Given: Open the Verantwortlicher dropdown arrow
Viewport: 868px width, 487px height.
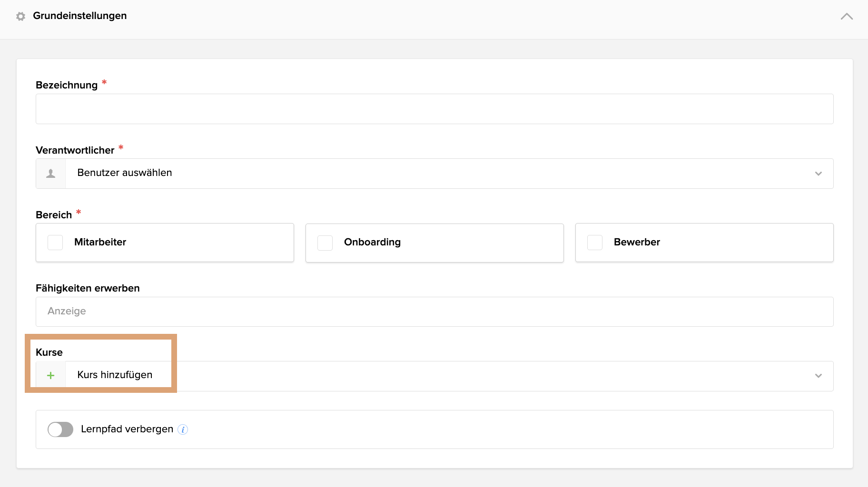Looking at the screenshot, I should (x=818, y=174).
